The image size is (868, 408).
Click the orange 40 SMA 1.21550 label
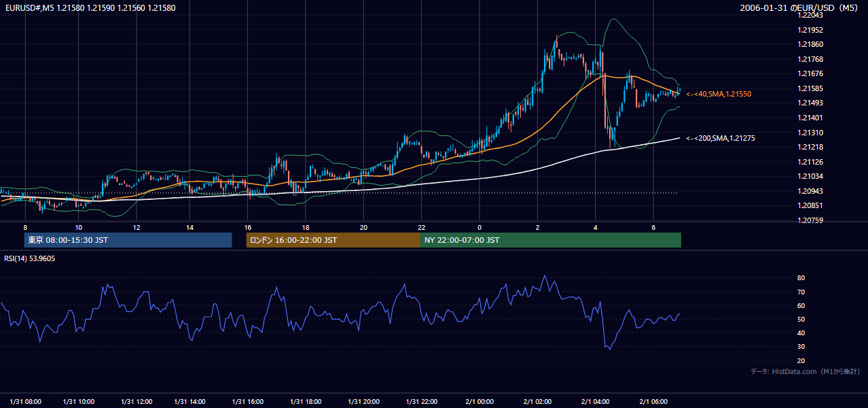(x=719, y=94)
